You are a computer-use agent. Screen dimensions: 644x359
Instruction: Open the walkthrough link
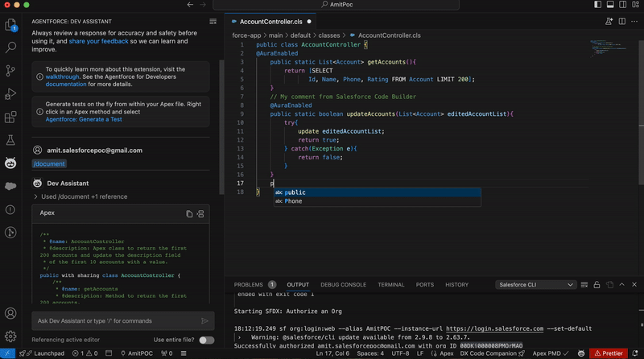(62, 76)
